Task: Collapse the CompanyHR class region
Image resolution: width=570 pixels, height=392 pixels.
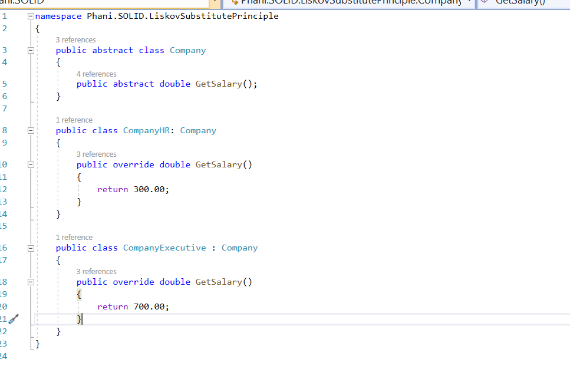Action: (31, 130)
